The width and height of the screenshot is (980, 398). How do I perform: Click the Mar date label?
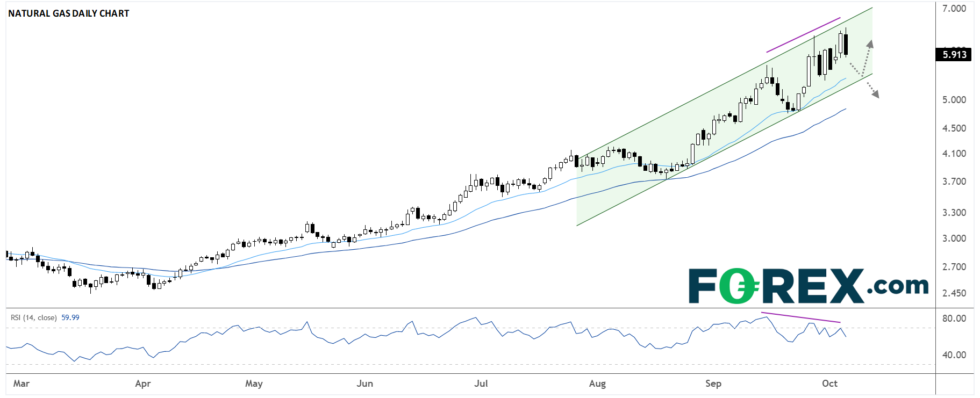click(x=22, y=383)
